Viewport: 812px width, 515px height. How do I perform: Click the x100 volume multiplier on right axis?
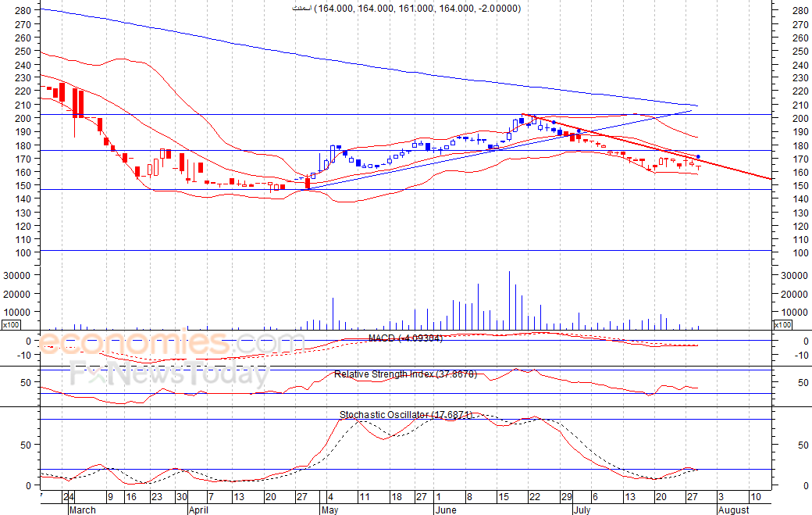point(782,325)
